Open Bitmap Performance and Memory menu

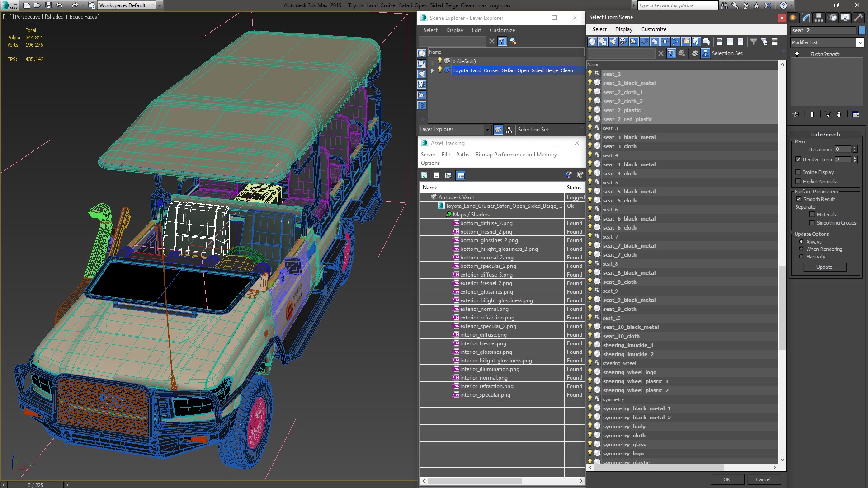pyautogui.click(x=516, y=155)
